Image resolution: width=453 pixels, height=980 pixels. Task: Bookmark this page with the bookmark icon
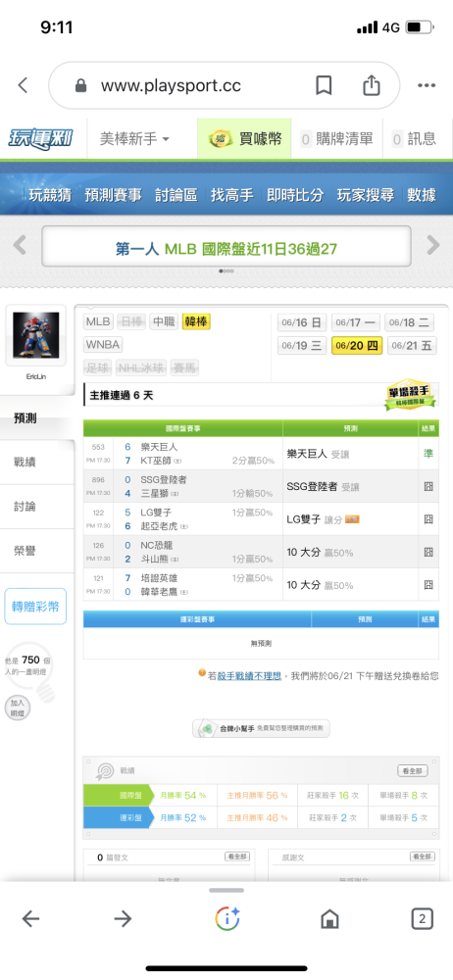tap(324, 85)
